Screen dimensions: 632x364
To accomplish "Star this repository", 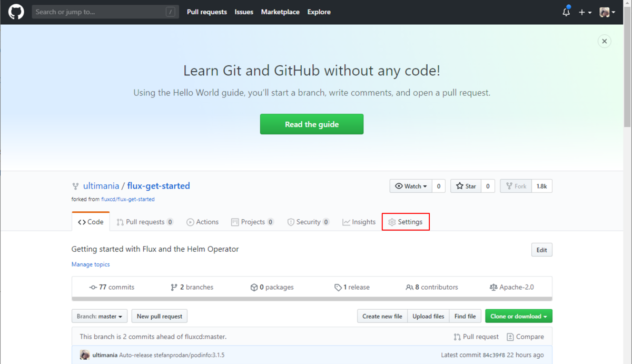I will point(466,186).
